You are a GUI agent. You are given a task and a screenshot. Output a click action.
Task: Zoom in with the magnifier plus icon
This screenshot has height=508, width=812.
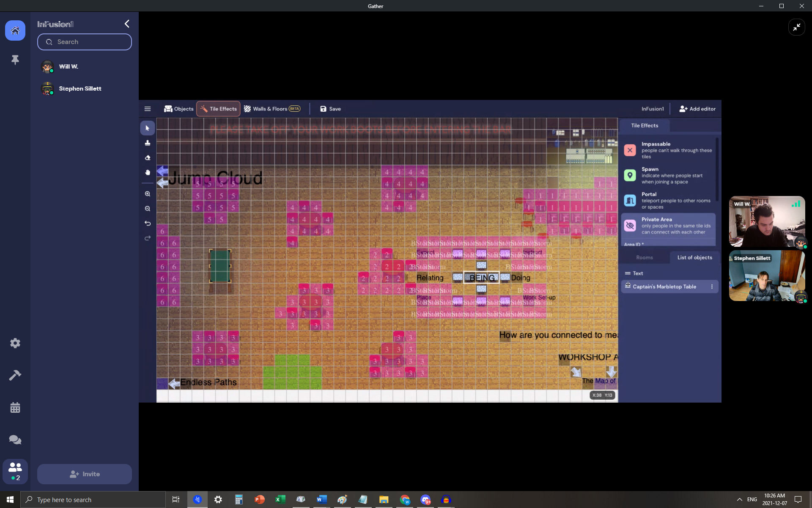pyautogui.click(x=148, y=193)
